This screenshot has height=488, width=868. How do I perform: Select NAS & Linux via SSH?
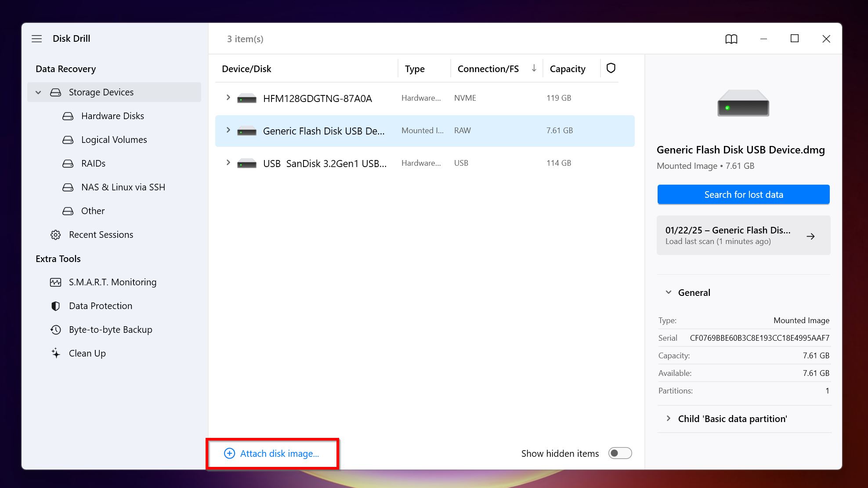click(123, 187)
